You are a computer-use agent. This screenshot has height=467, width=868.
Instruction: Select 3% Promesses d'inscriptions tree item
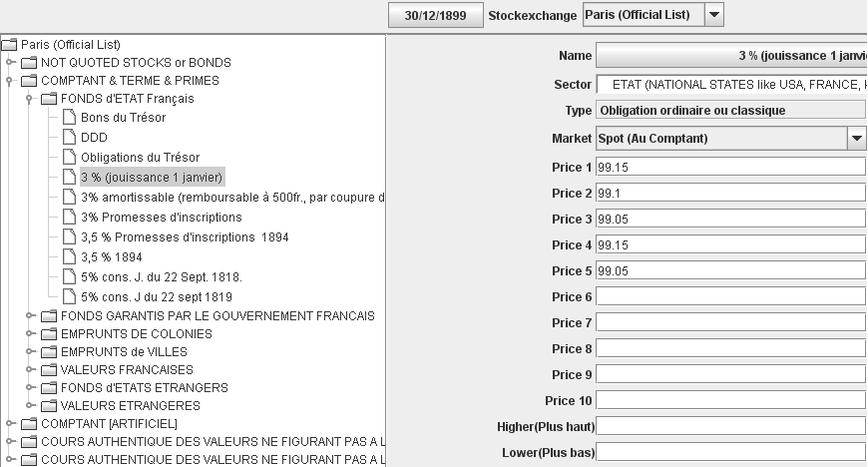(x=161, y=217)
